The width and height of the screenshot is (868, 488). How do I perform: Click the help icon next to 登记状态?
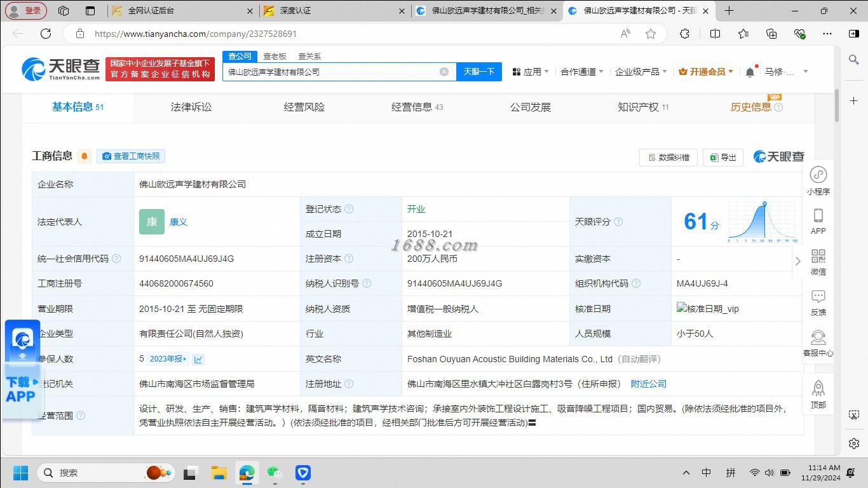pos(349,209)
